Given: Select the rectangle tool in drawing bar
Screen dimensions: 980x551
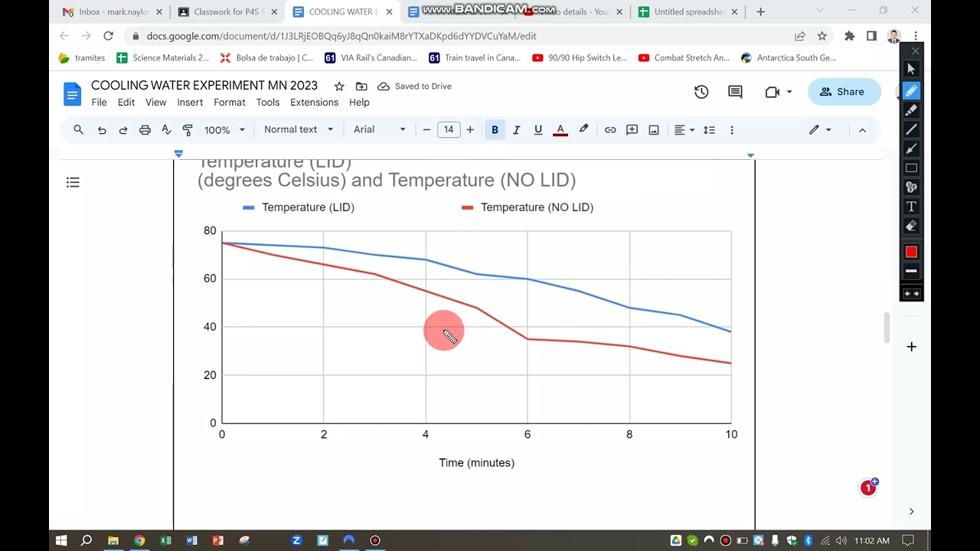Looking at the screenshot, I should click(x=911, y=168).
